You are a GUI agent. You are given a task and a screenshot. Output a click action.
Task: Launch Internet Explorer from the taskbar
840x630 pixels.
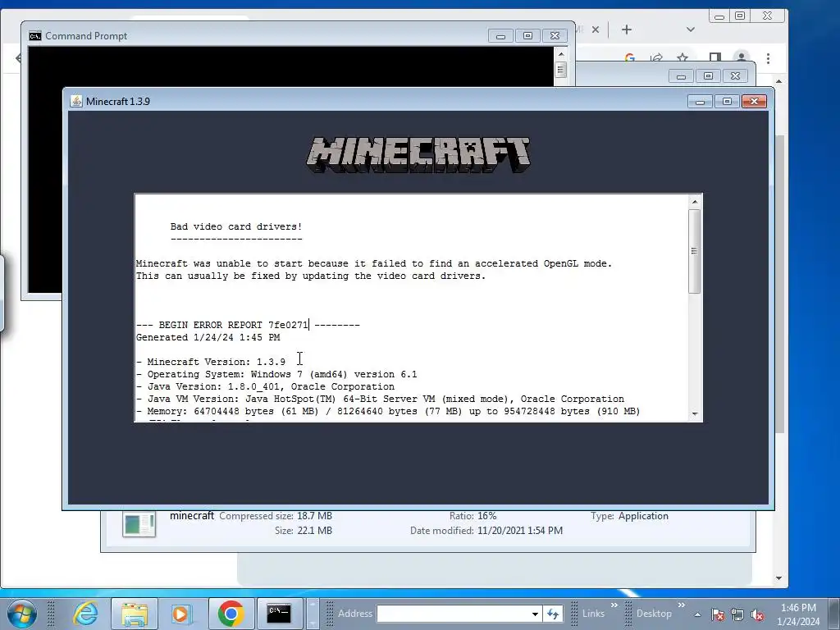click(x=85, y=614)
